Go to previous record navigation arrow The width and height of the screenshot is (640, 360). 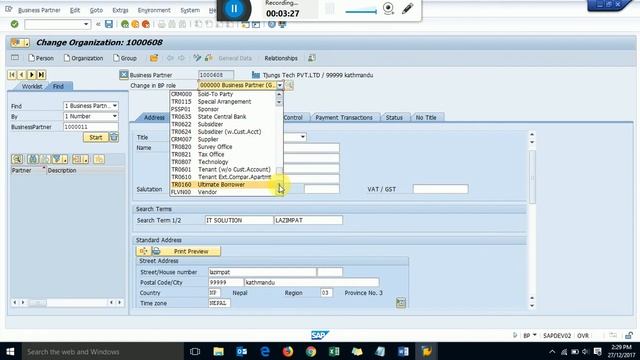(x=22, y=75)
